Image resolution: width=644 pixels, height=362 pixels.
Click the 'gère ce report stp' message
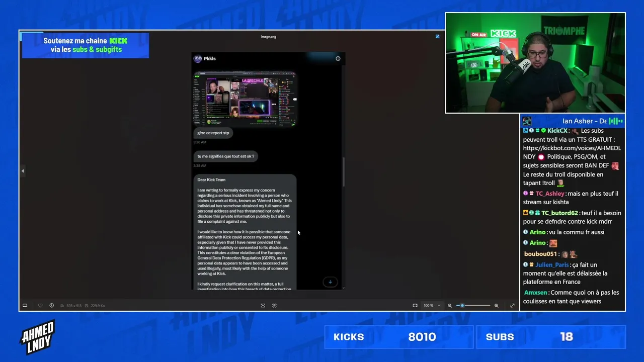click(x=213, y=133)
